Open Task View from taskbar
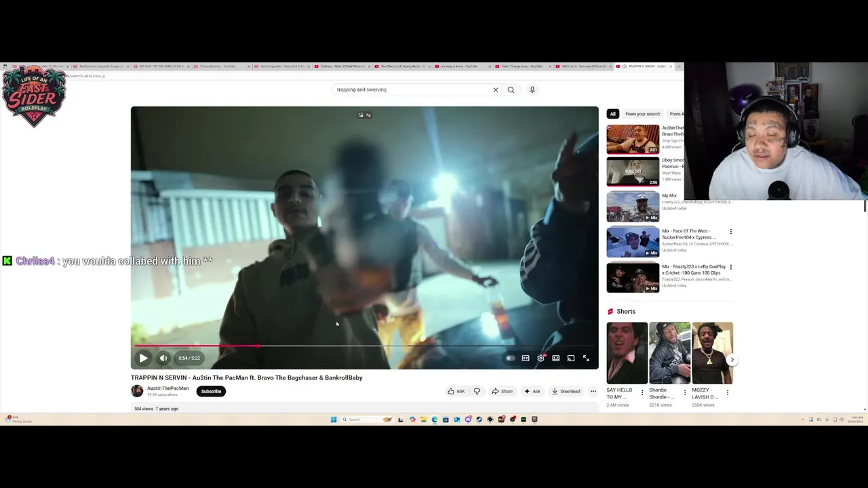Image resolution: width=868 pixels, height=488 pixels. tap(400, 420)
